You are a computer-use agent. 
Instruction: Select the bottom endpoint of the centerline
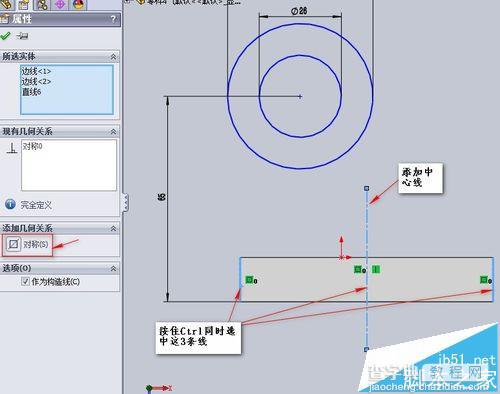pos(367,349)
